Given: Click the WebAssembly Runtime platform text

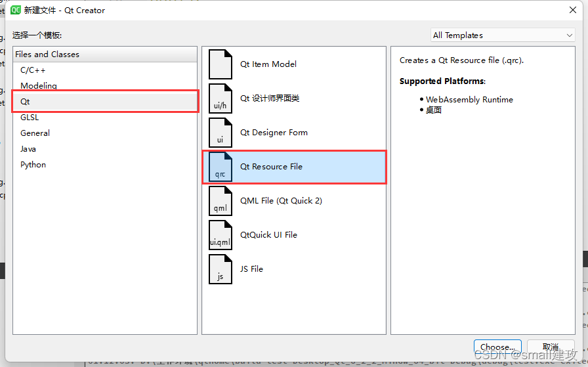Looking at the screenshot, I should 469,99.
